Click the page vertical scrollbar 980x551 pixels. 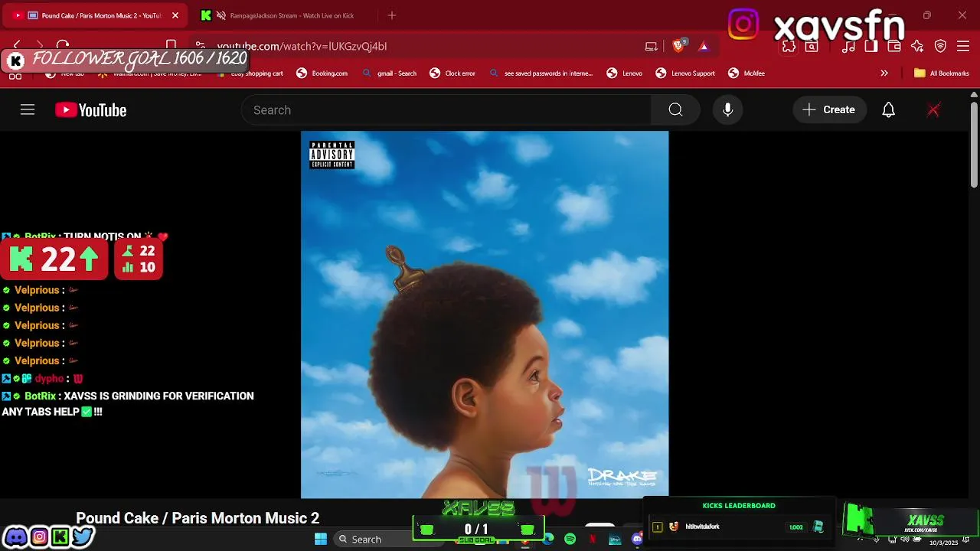click(x=974, y=145)
